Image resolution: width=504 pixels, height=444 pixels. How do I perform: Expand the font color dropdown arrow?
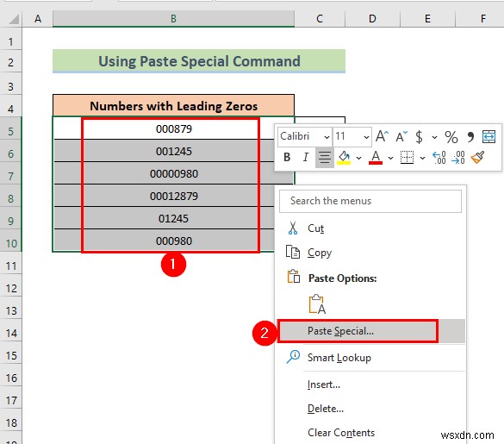coord(390,158)
